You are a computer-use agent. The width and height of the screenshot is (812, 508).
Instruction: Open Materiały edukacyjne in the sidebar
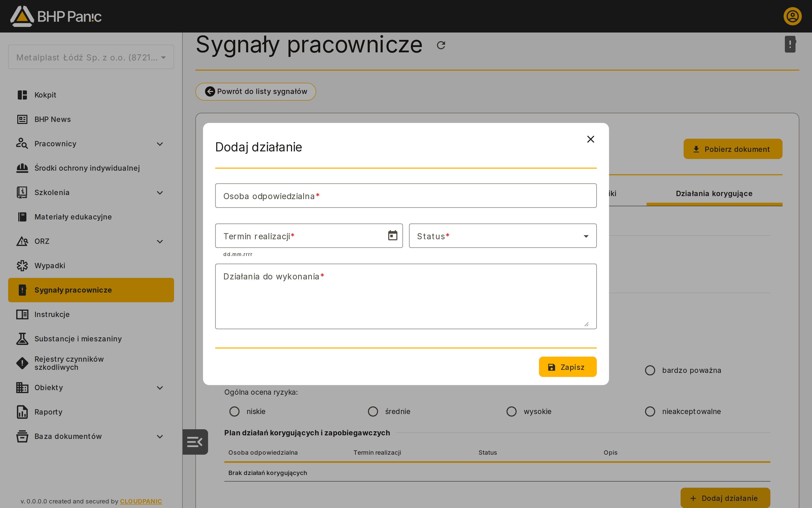(x=91, y=217)
